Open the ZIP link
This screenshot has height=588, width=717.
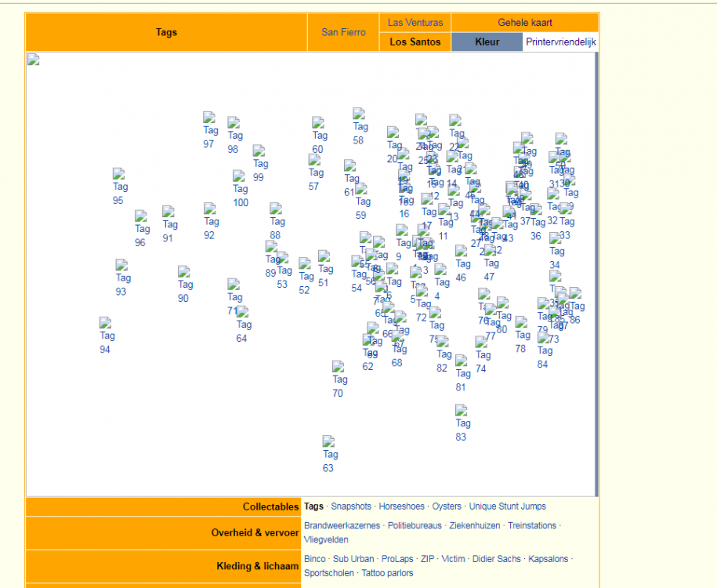tap(428, 559)
